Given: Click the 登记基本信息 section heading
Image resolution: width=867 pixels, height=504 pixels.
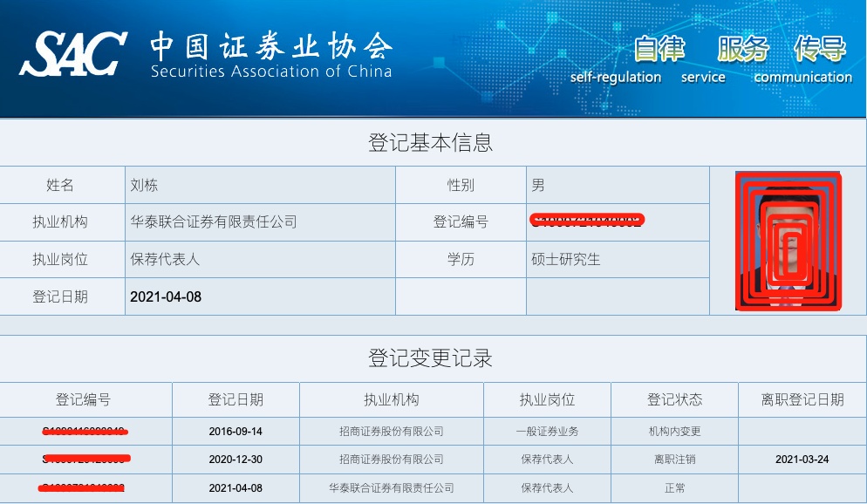Looking at the screenshot, I should (x=430, y=142).
